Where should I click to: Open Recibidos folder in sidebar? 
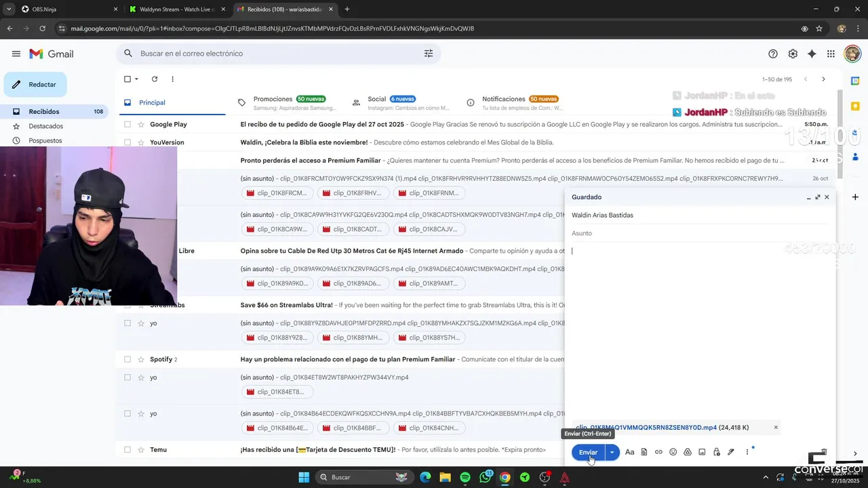point(54,112)
